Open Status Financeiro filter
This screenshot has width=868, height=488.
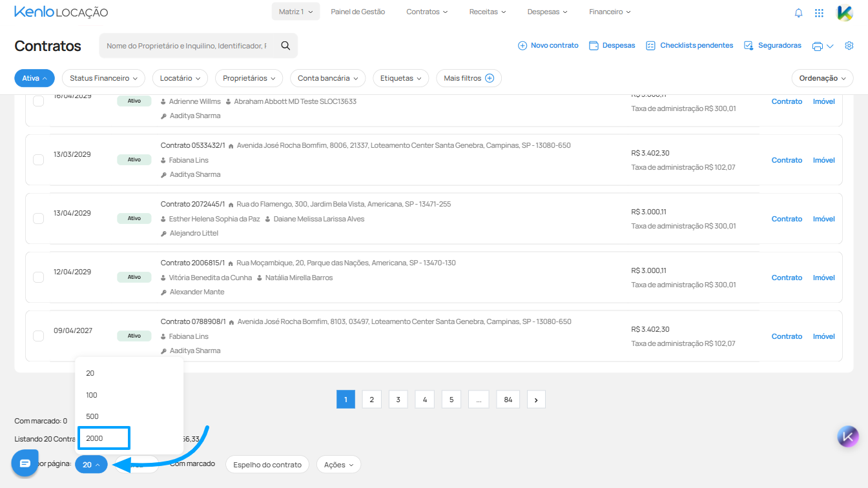[x=103, y=78]
